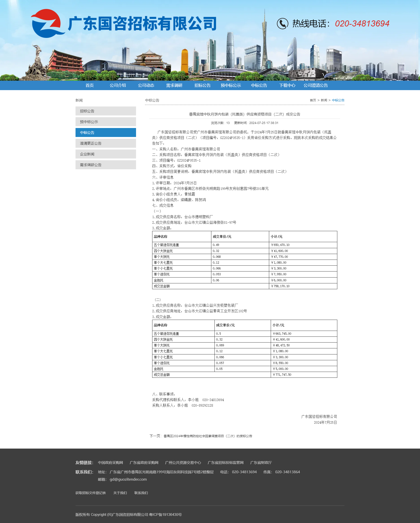The width and height of the screenshot is (420, 523).
Task: Click the 新闻 breadcrumb link
Action: (x=324, y=100)
